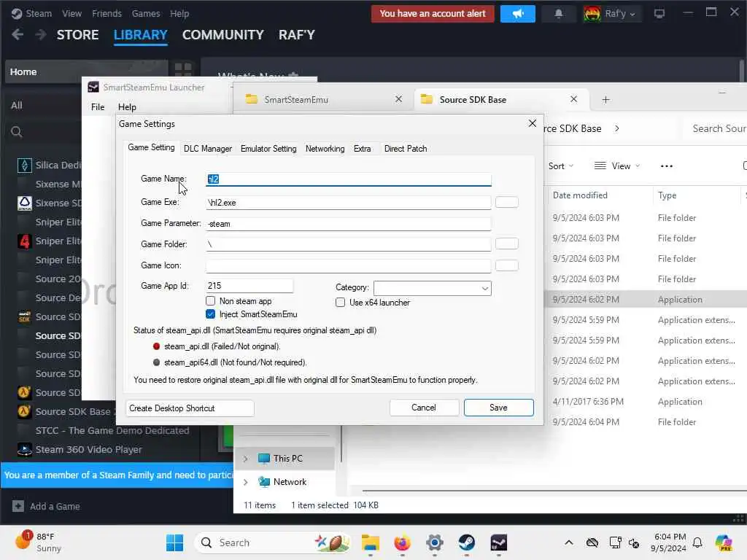Screen dimensions: 747x560
Task: Click the Sniper Elite 4 game icon
Action: click(24, 241)
